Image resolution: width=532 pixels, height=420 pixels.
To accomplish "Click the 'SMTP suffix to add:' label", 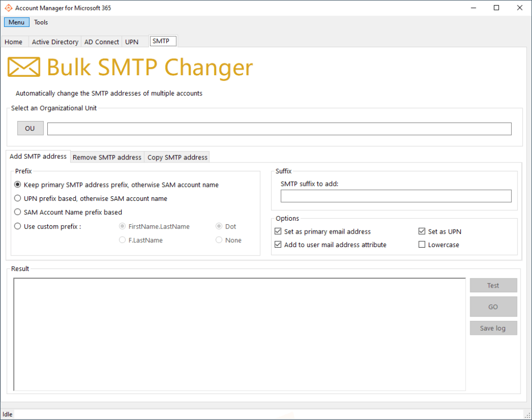I will [310, 184].
